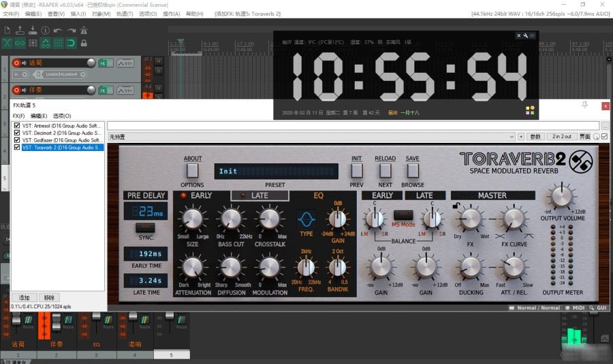
Task: Open the FX button on the 伴奏 track
Action: [103, 90]
